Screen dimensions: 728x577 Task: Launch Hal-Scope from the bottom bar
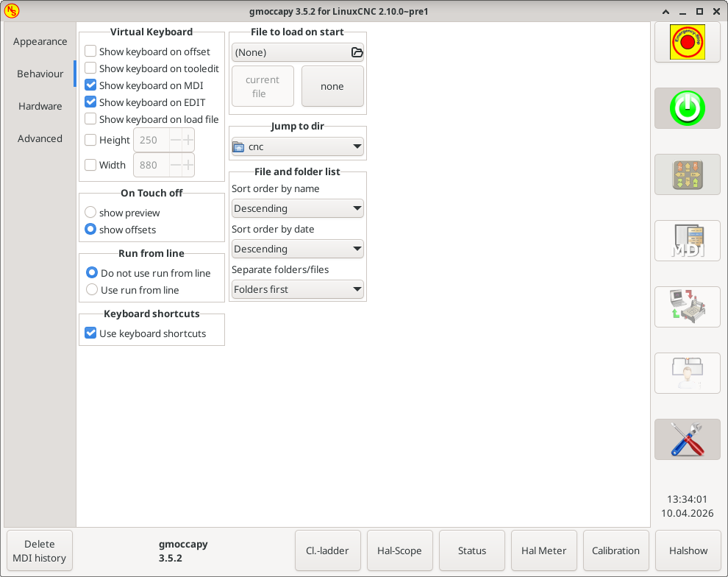point(400,550)
